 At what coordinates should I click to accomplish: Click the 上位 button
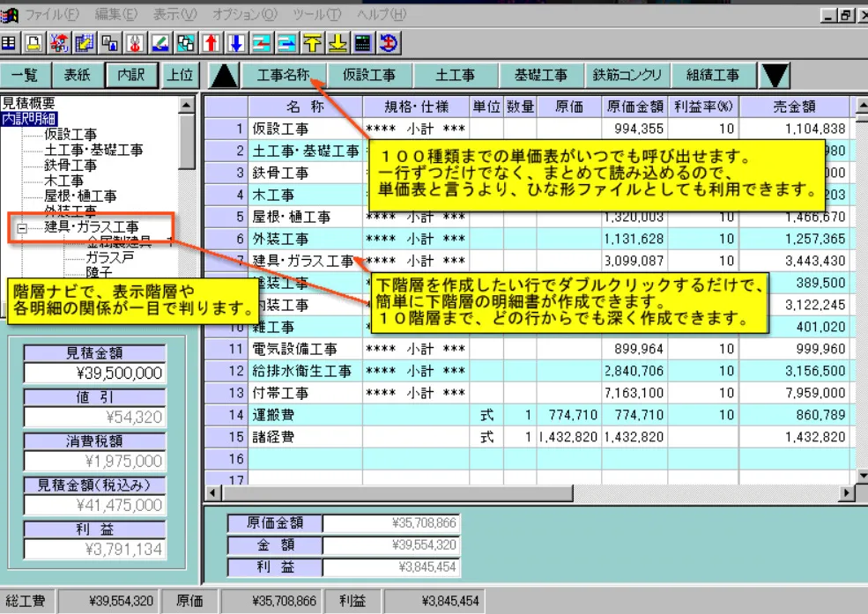[x=182, y=76]
